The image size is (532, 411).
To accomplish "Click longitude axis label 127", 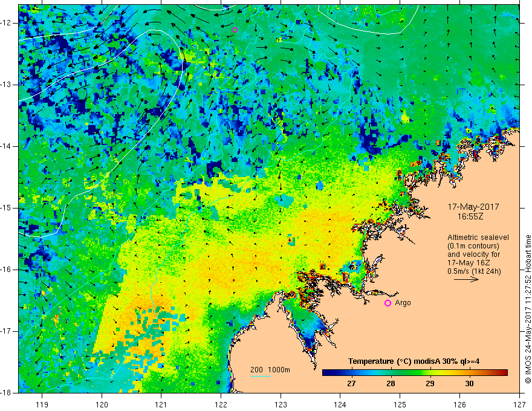I will click(519, 404).
